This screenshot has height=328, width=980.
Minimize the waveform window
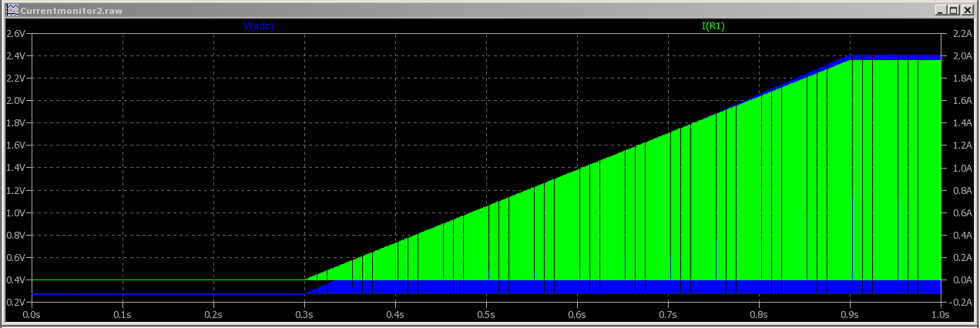coord(941,11)
